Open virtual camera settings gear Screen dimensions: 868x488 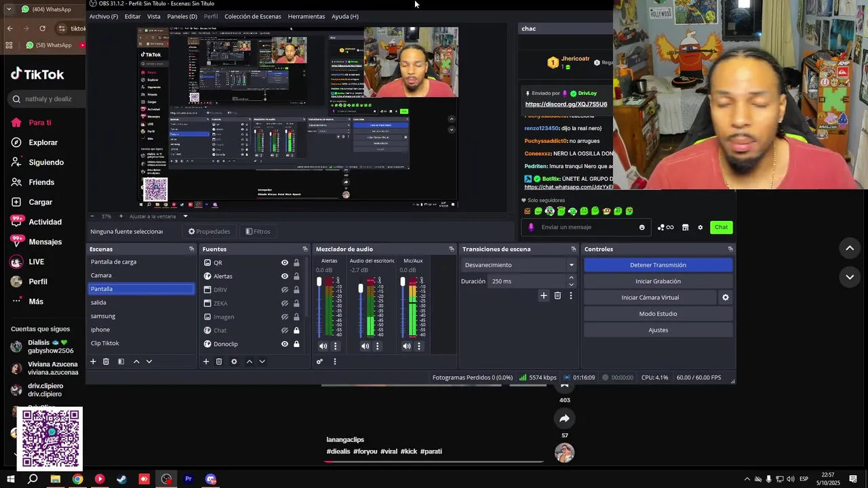point(725,298)
